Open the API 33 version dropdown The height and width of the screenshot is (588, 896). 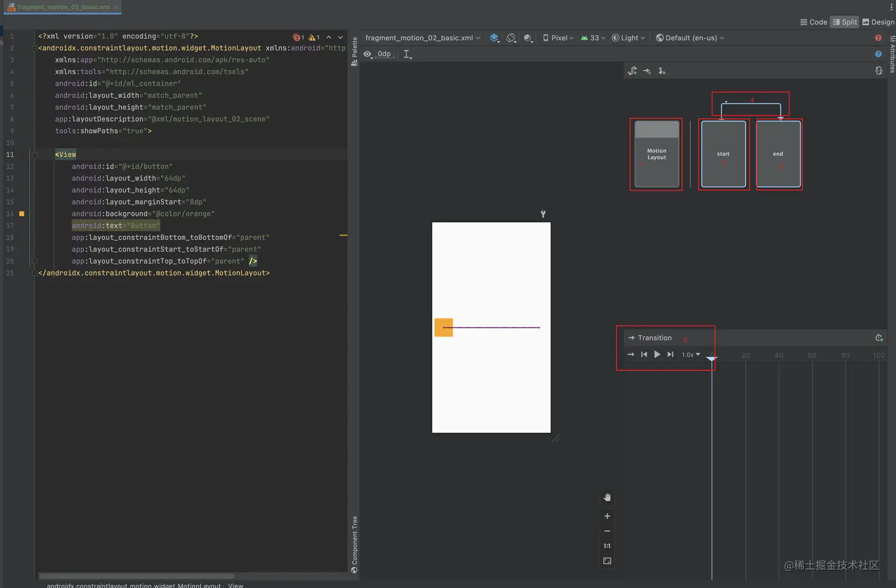(x=593, y=38)
